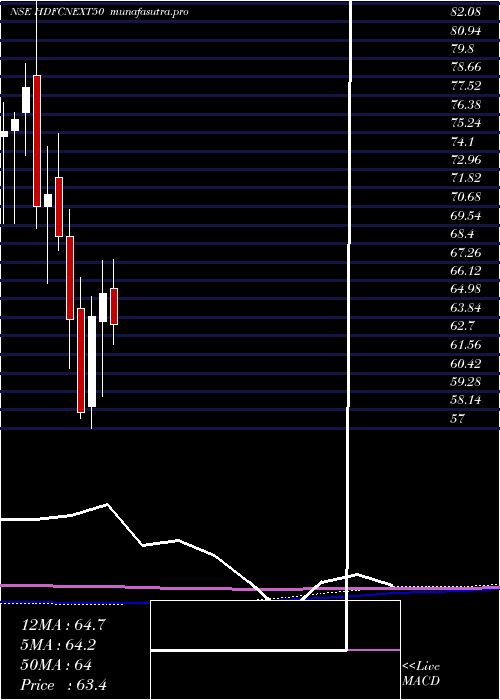
Task: Click the 71.82 price axis label
Action: click(465, 178)
